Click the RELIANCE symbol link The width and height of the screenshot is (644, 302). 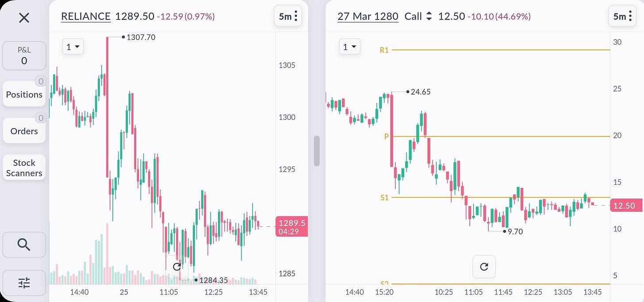click(86, 17)
